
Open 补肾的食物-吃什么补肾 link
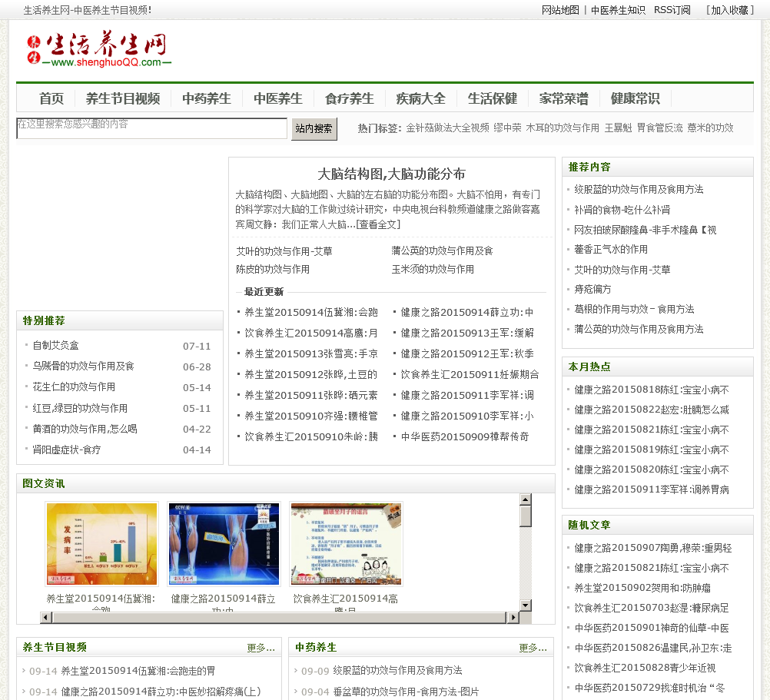pyautogui.click(x=622, y=210)
